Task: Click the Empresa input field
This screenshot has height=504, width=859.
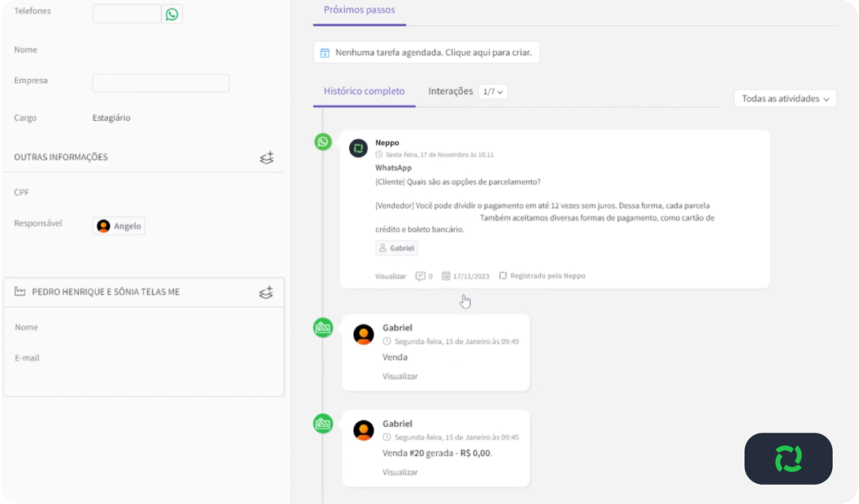Action: pos(160,82)
